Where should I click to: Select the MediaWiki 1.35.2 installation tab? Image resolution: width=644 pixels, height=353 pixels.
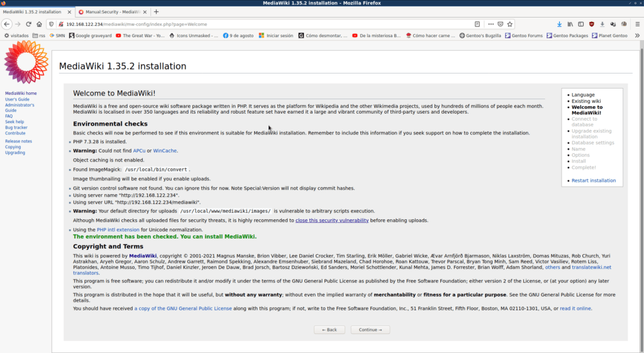37,12
